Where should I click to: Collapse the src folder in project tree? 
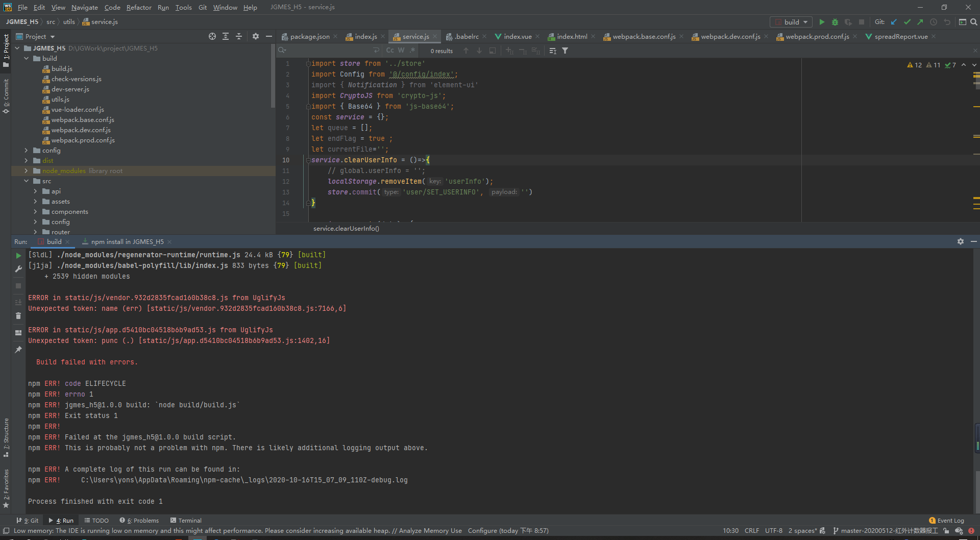point(27,181)
